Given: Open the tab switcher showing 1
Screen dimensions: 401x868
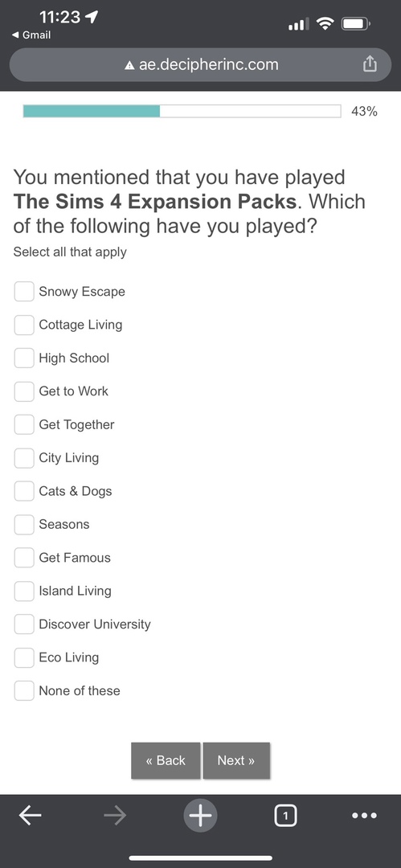Looking at the screenshot, I should point(285,816).
